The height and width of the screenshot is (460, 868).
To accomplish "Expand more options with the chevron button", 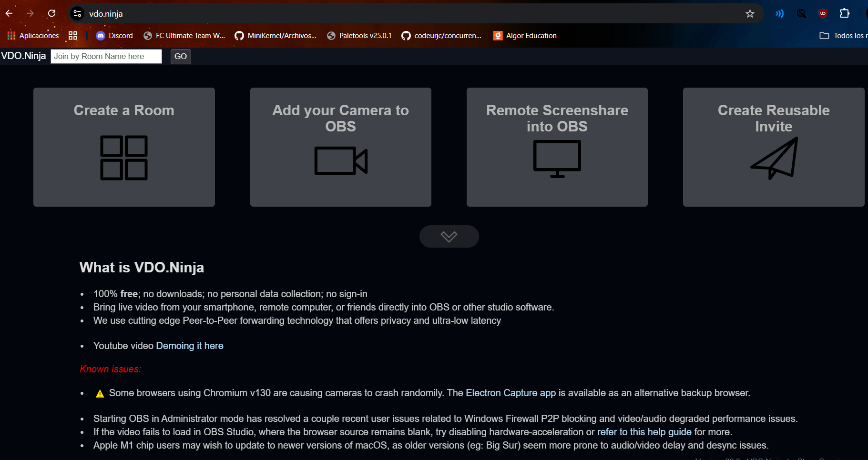I will [449, 236].
